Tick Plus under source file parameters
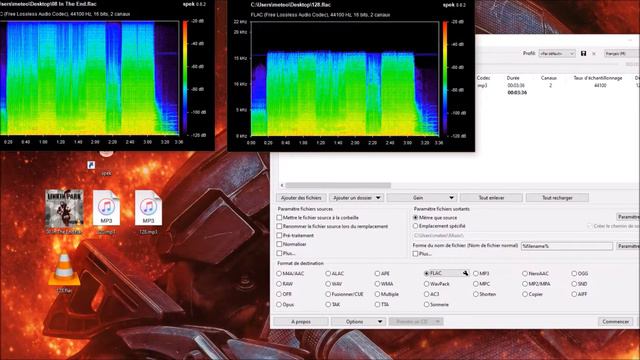Viewport: 640px width, 360px height. point(279,253)
